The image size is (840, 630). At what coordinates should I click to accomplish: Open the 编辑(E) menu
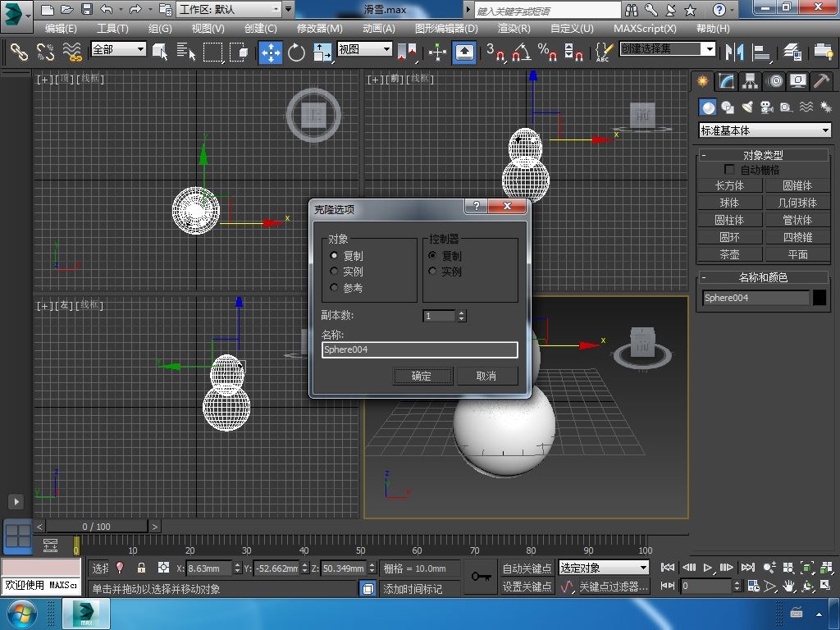[x=61, y=29]
